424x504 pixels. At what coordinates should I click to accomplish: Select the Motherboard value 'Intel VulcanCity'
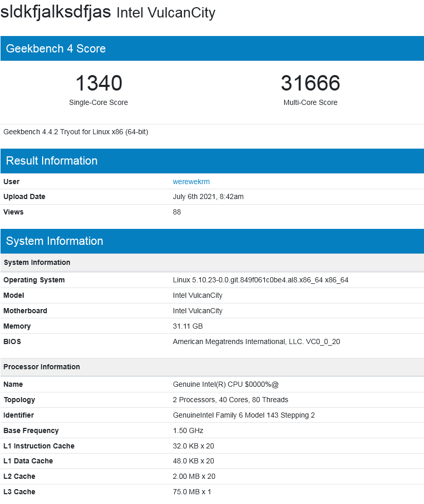coord(197,311)
